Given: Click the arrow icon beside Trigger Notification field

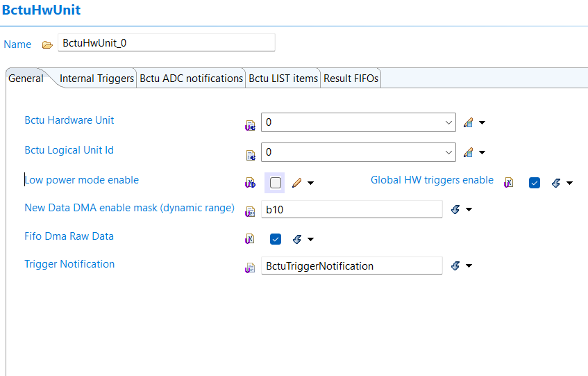Looking at the screenshot, I should pos(456,266).
